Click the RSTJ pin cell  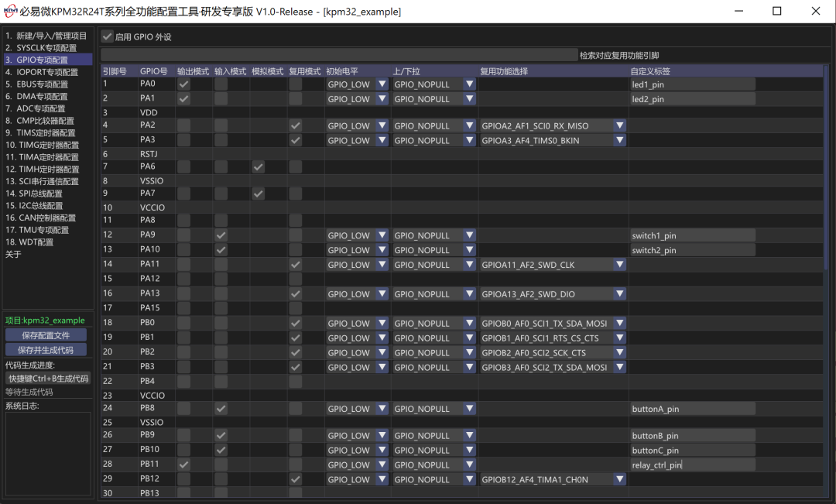149,153
